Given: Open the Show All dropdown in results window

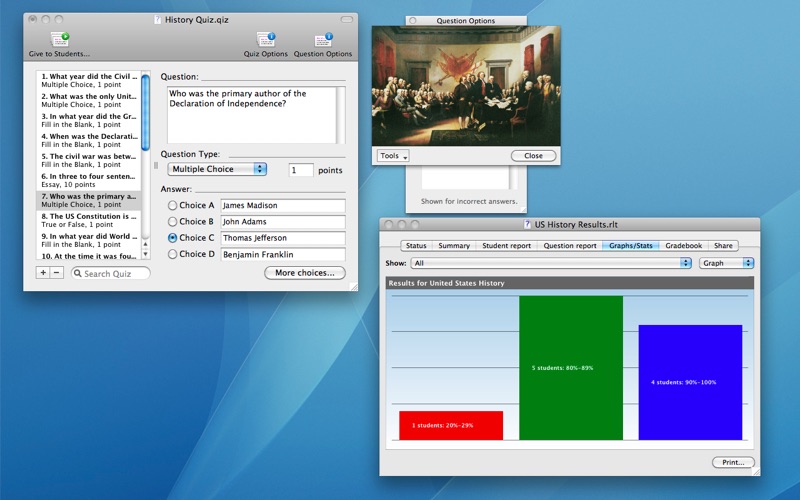Looking at the screenshot, I should point(551,263).
